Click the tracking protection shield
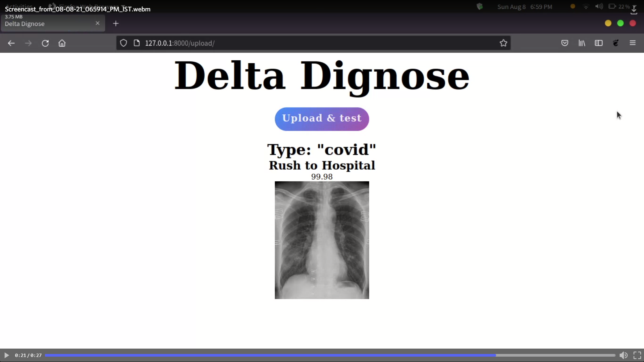 coord(123,43)
